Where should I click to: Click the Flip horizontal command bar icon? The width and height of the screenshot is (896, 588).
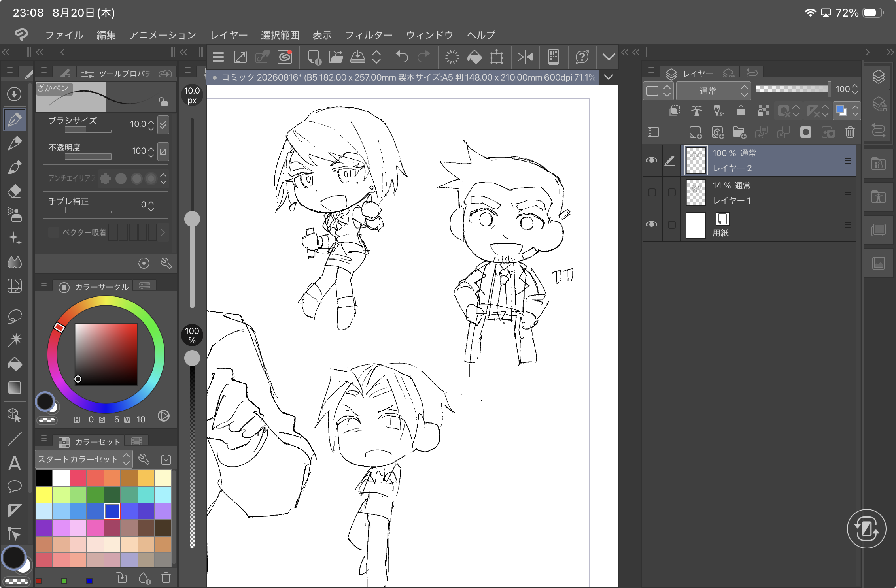(x=525, y=57)
